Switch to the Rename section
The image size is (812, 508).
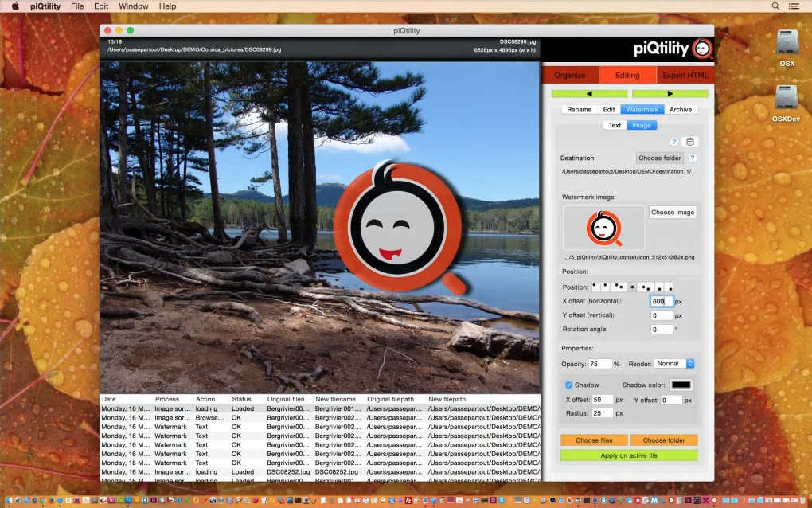(579, 109)
